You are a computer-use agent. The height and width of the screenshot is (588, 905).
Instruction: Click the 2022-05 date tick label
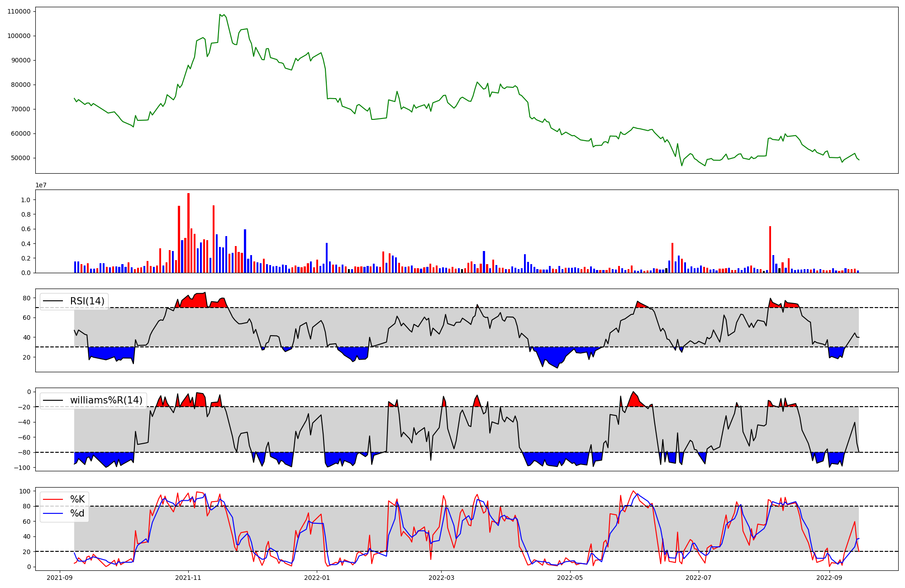(x=570, y=578)
